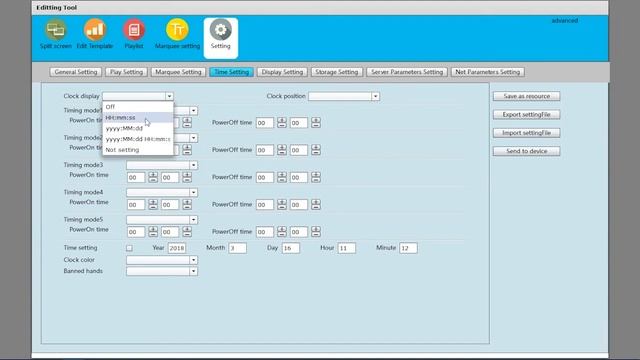Select the Time Setting tab
This screenshot has width=640, height=360.
click(231, 72)
